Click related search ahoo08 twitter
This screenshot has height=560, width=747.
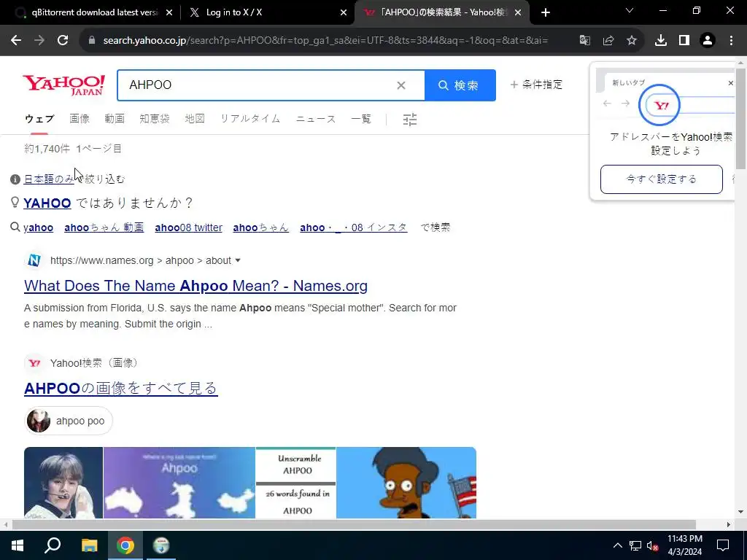[189, 227]
